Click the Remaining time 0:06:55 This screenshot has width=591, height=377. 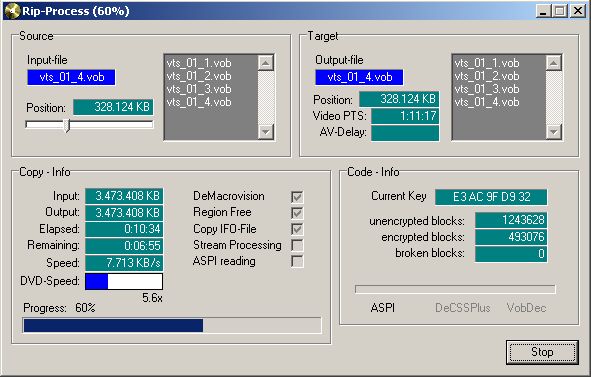coord(124,245)
